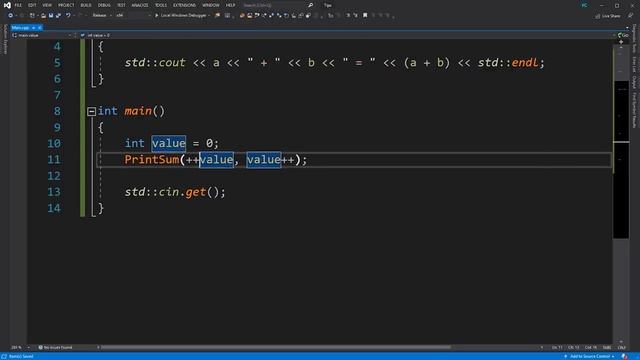This screenshot has width=640, height=360.
Task: Open the HELP menu
Action: point(231,5)
